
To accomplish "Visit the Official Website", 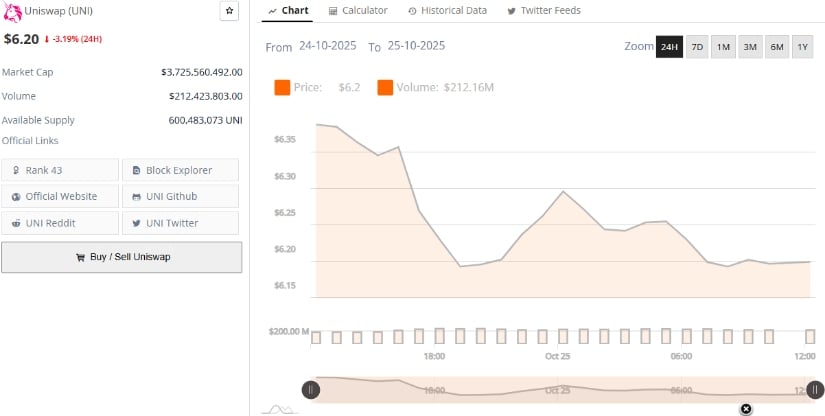I will click(x=60, y=196).
